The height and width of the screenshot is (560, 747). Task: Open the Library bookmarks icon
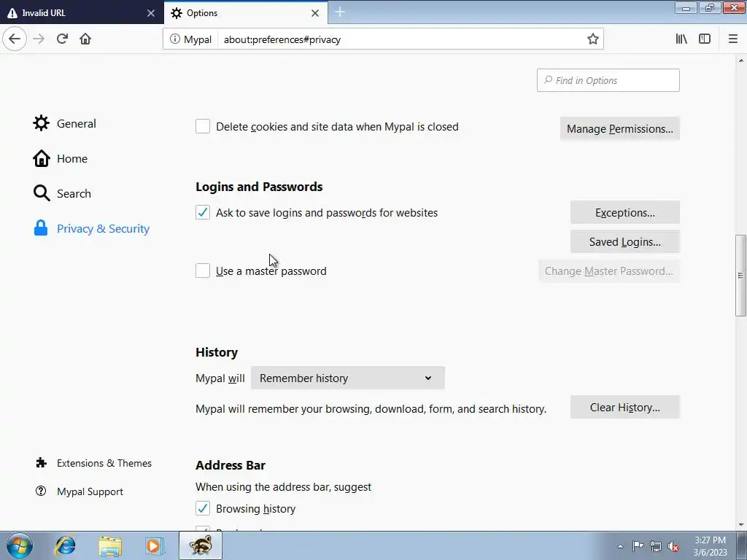tap(681, 39)
